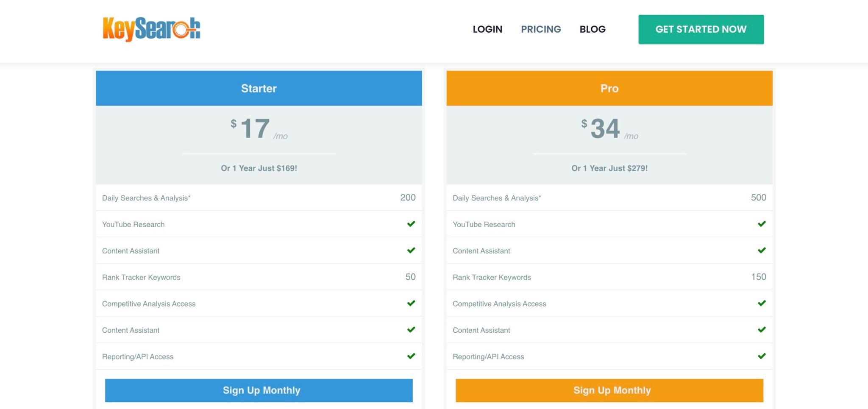Viewport: 868px width, 409px height.
Task: Click Pro 'Reporting/API Access' label
Action: (488, 357)
